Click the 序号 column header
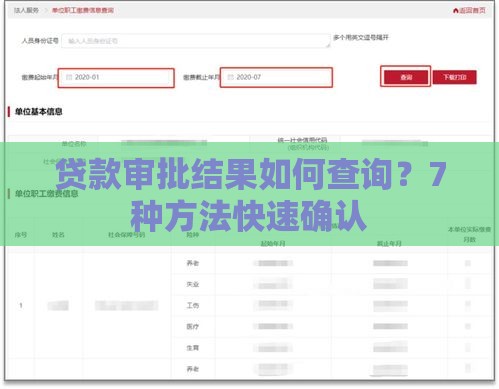 click(x=21, y=235)
